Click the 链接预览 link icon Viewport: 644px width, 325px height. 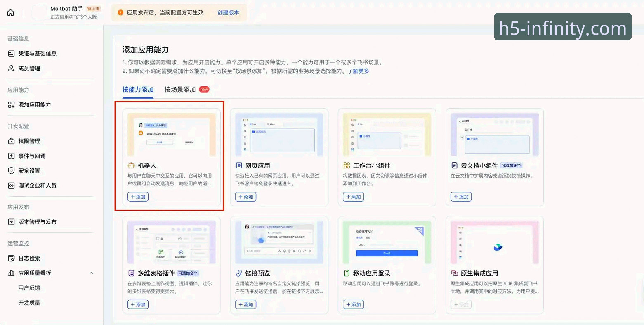(239, 273)
